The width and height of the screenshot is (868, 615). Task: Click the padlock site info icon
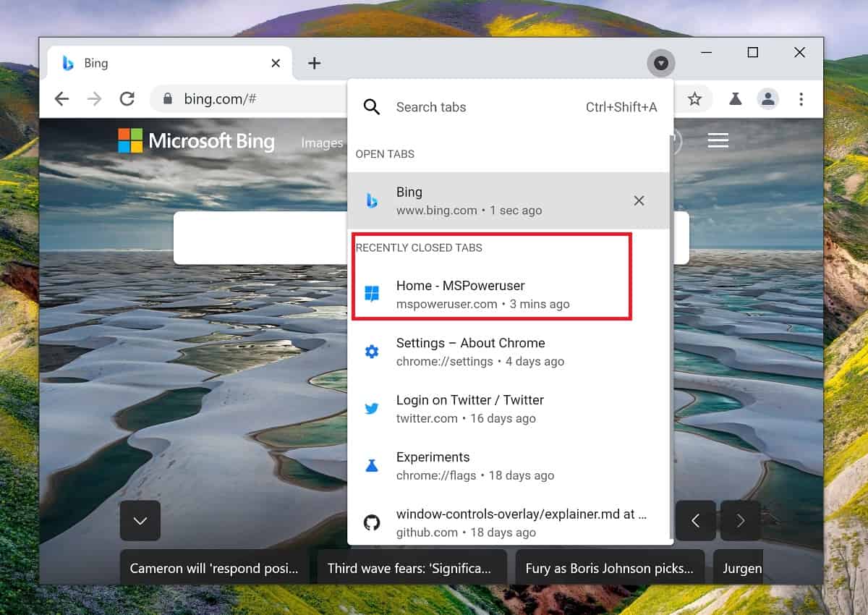(x=168, y=99)
